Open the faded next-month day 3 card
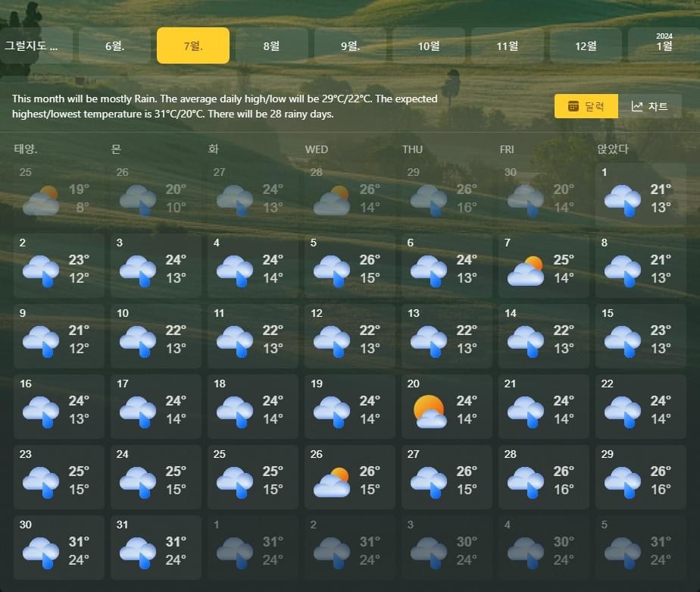The height and width of the screenshot is (592, 700). click(446, 548)
